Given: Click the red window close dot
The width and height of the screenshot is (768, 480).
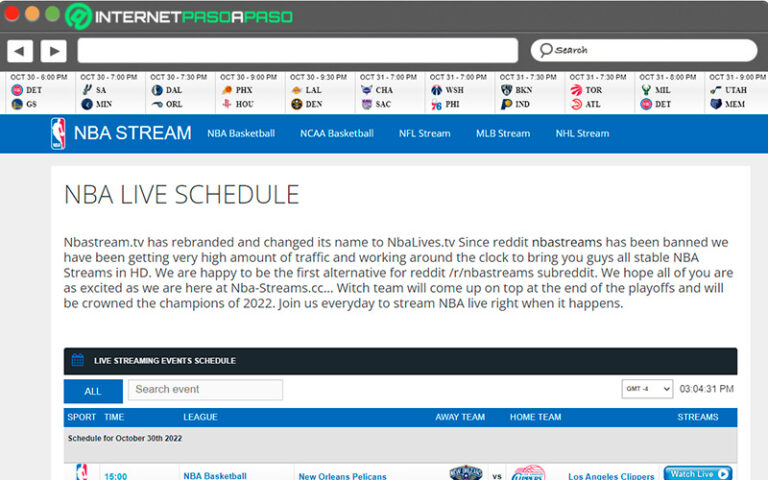Looking at the screenshot, I should coord(11,13).
